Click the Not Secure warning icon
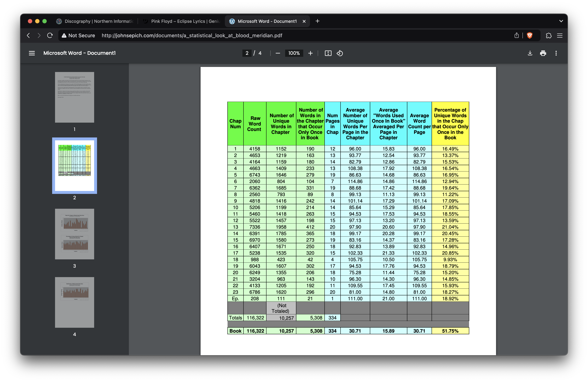Viewport: 588px width, 382px height. [64, 35]
